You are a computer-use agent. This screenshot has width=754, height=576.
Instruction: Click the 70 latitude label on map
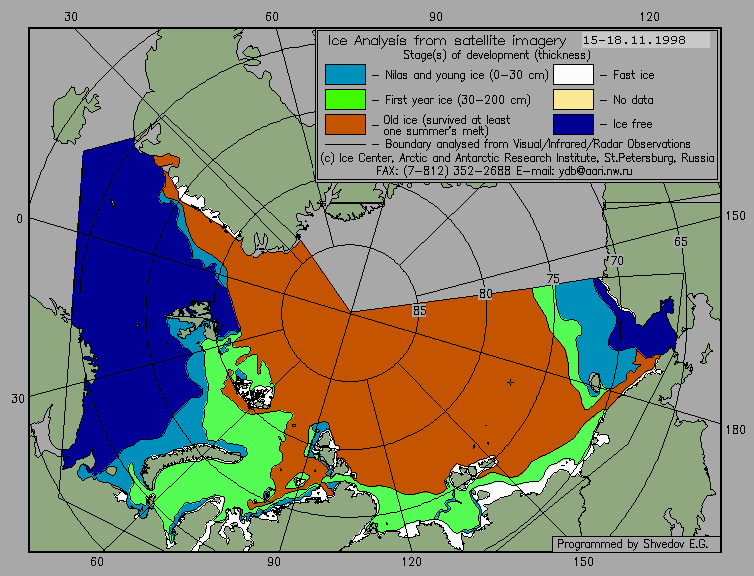pyautogui.click(x=616, y=261)
